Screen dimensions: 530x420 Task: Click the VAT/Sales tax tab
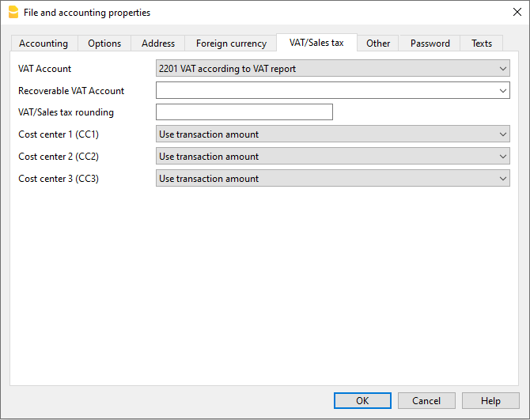point(316,43)
